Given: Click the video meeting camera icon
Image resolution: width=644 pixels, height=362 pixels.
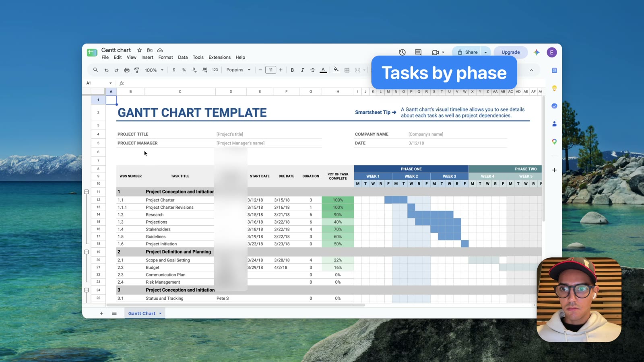Looking at the screenshot, I should pos(436,52).
